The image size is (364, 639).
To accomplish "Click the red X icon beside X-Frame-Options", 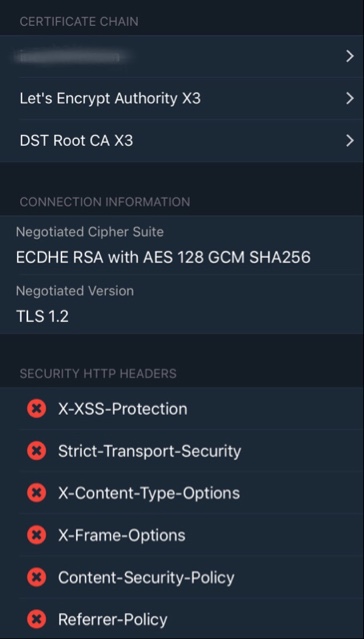I will tap(36, 535).
